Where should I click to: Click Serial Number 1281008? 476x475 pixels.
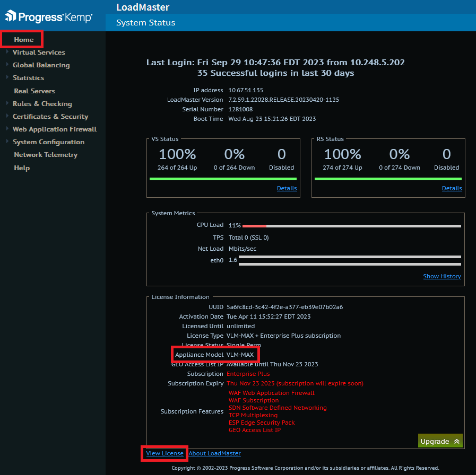tap(240, 109)
